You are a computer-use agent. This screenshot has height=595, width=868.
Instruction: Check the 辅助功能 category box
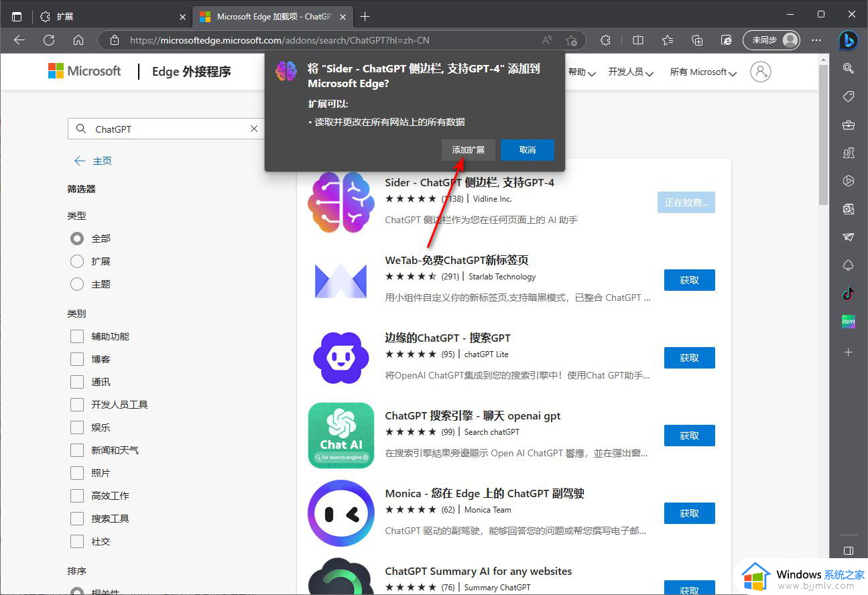pyautogui.click(x=77, y=336)
